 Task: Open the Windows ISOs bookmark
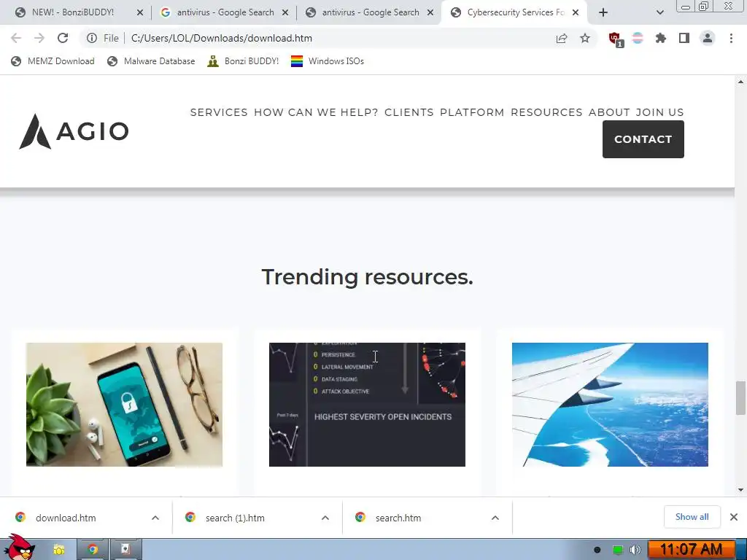(x=328, y=61)
